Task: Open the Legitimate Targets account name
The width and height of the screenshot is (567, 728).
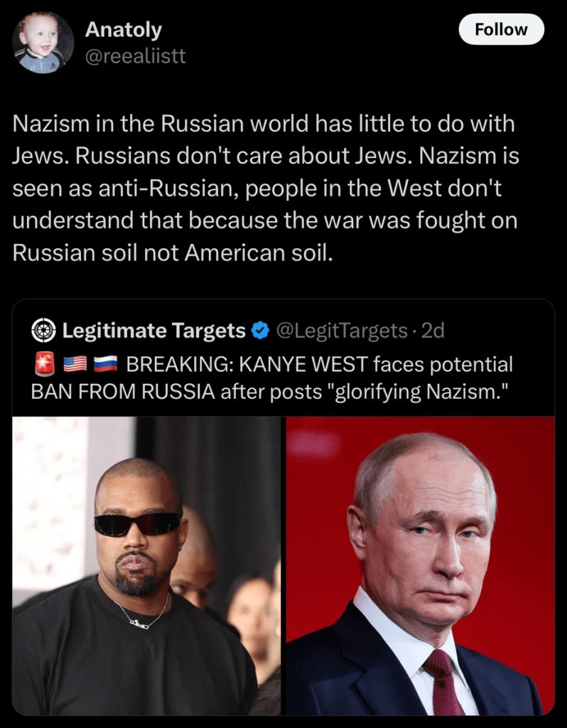Action: 154,331
